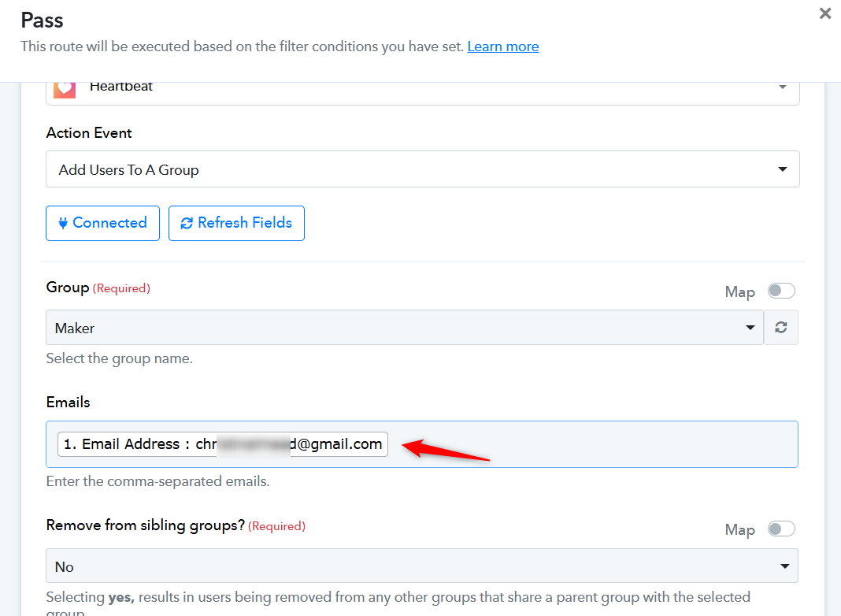
Task: Click the caret arrow in Maker field
Action: [x=750, y=328]
